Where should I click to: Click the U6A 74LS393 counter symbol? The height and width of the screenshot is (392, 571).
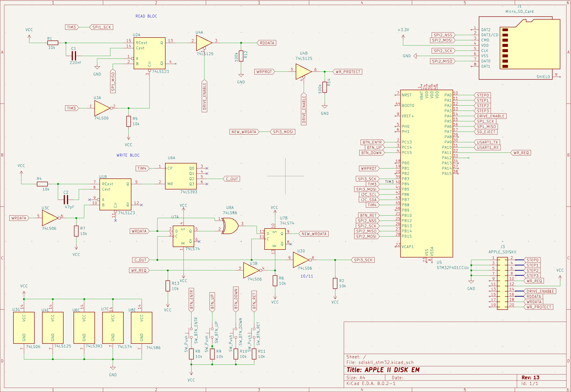181,176
